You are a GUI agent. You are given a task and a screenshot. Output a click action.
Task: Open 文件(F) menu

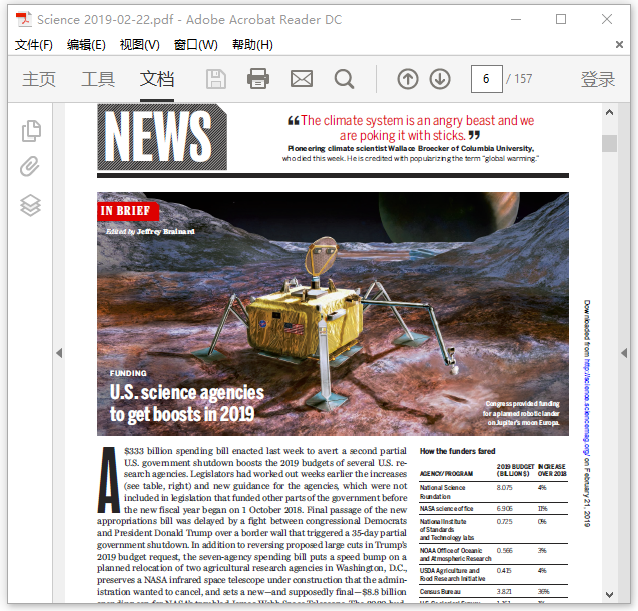(x=34, y=44)
